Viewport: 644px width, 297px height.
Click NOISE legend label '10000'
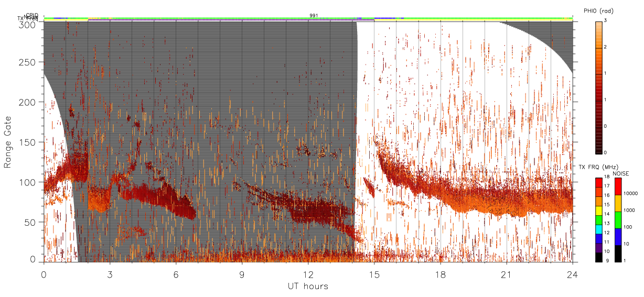pos(631,193)
